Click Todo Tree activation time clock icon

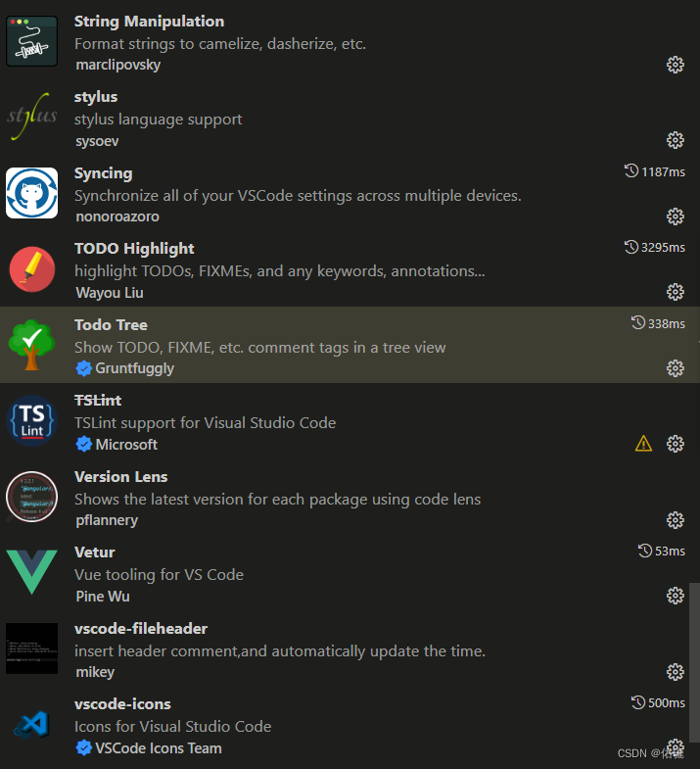point(638,322)
